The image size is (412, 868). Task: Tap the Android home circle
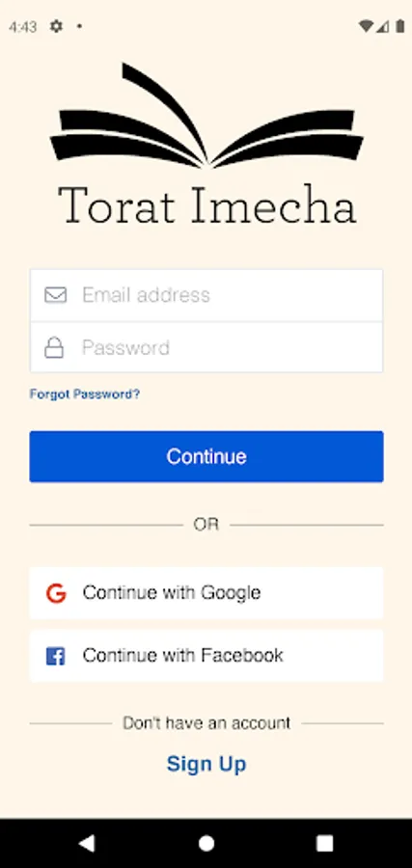206,843
